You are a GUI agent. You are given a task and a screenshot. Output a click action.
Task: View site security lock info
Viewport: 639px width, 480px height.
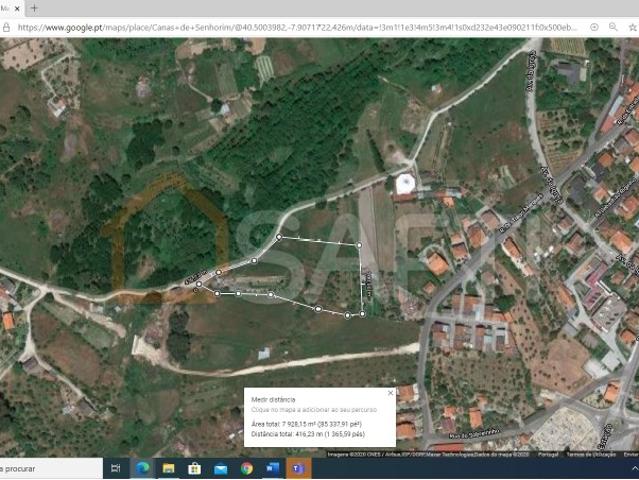pos(7,28)
